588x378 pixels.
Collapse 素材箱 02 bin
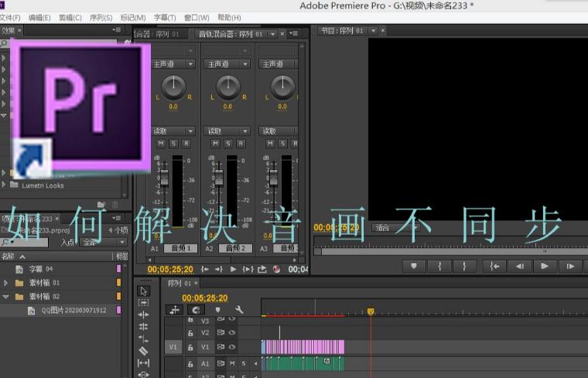pos(5,297)
